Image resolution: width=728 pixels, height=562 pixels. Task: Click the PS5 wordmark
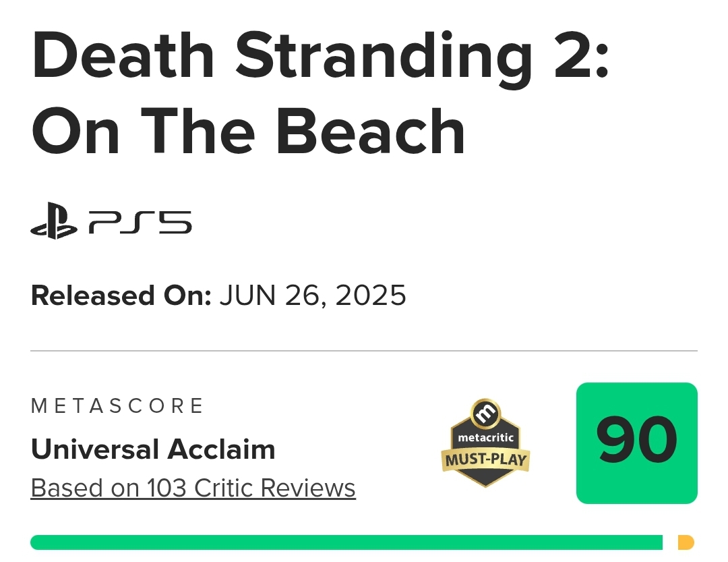(x=140, y=222)
